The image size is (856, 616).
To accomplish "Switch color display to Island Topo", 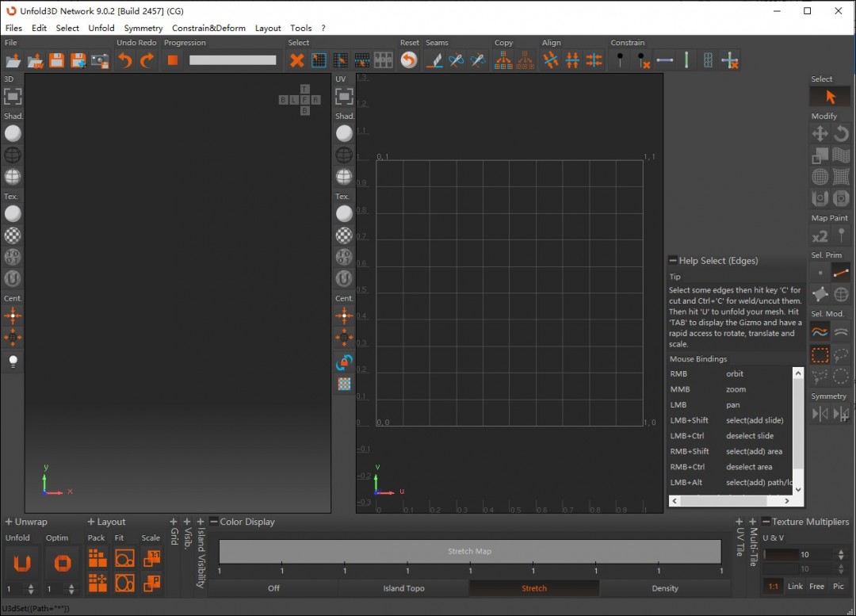I will (x=403, y=588).
